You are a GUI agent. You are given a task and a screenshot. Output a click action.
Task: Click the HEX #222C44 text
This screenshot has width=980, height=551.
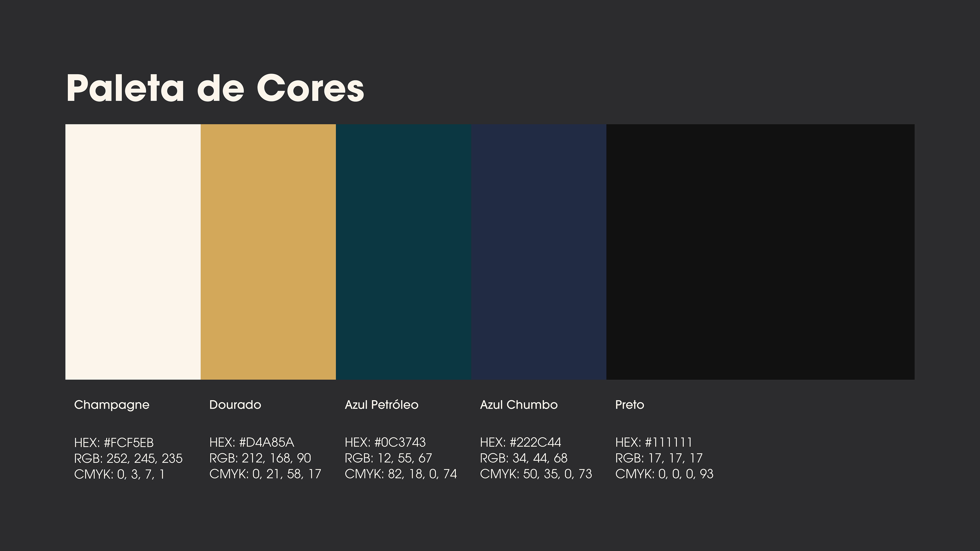(x=520, y=442)
